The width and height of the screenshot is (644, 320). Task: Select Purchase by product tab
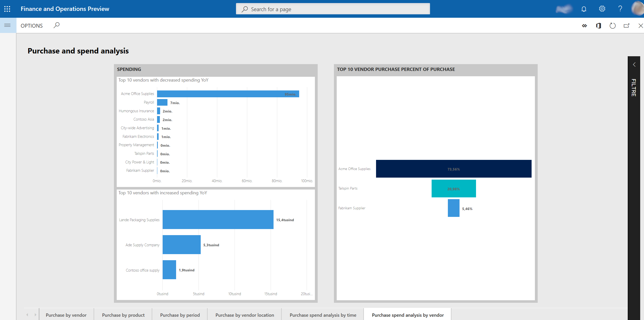pos(123,315)
